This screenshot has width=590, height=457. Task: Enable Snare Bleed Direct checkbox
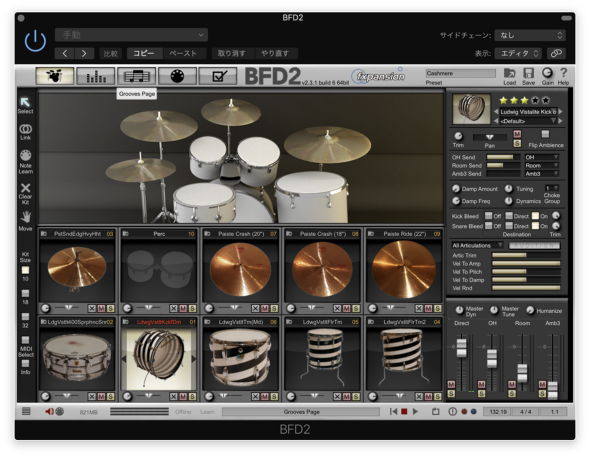click(509, 226)
